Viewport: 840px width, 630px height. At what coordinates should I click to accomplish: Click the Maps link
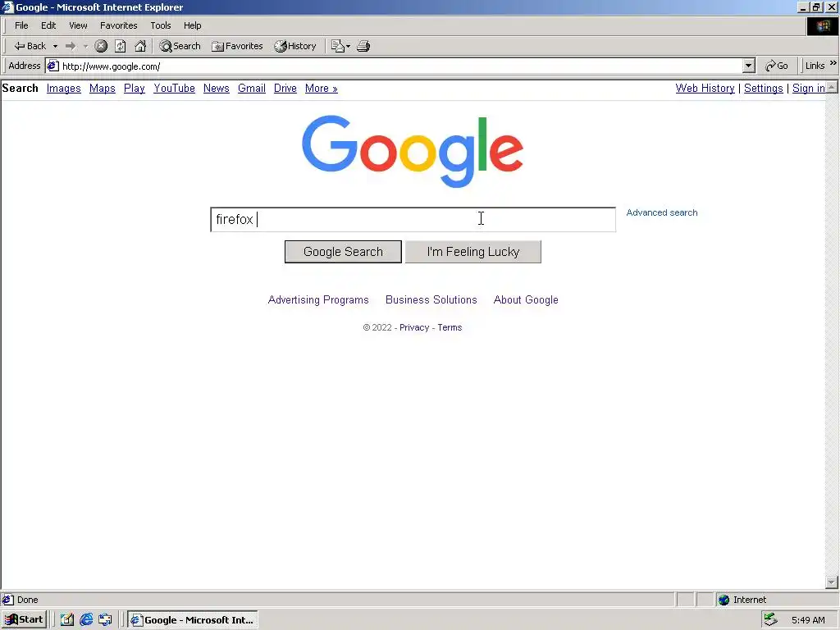coord(103,89)
